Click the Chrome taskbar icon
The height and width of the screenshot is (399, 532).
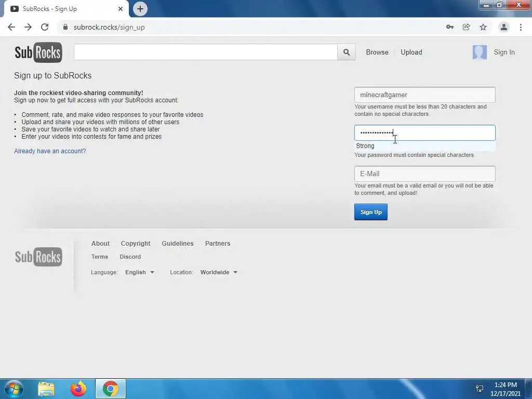pos(111,389)
